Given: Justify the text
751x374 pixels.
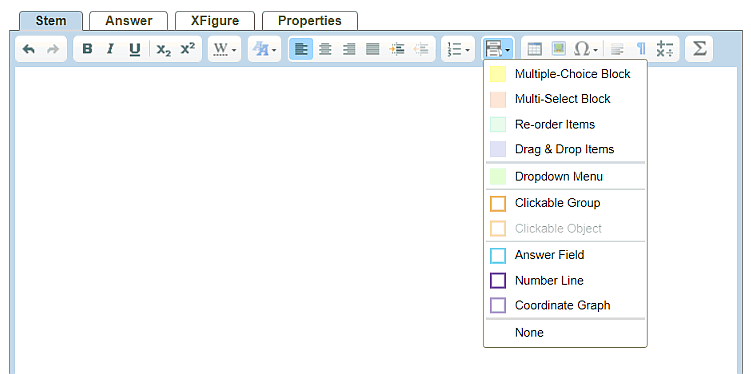Looking at the screenshot, I should (373, 49).
